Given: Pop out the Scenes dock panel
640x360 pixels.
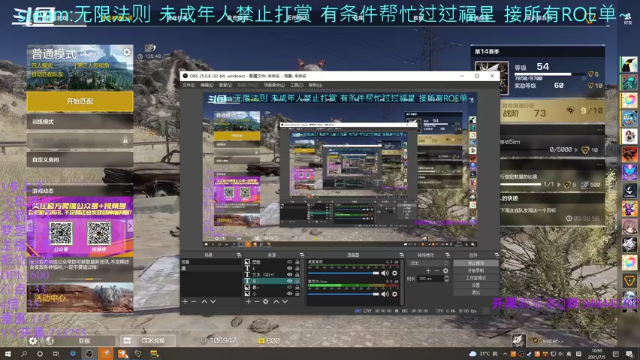Looking at the screenshot, I should (x=239, y=255).
